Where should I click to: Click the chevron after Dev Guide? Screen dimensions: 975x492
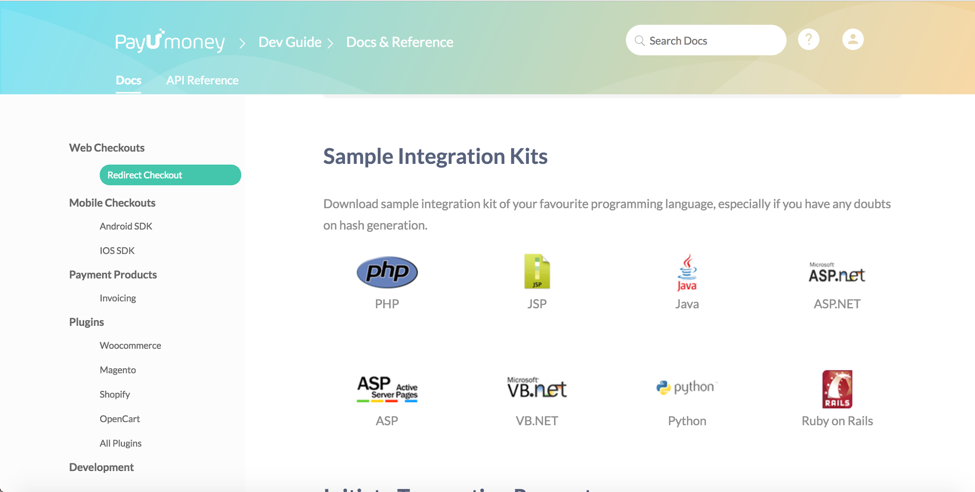330,43
